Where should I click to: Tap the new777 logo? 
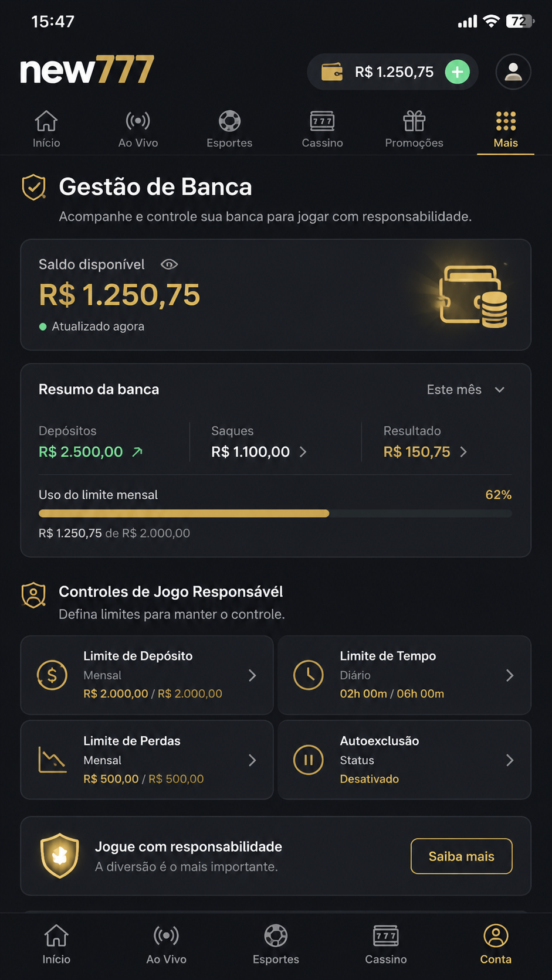coord(87,70)
